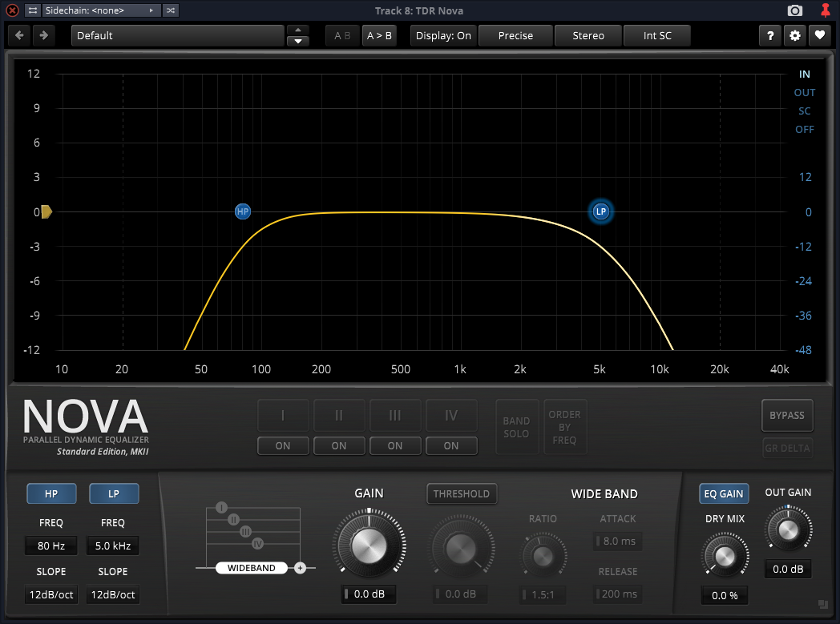Select next preset with down arrow
Viewport: 840px width, 624px height.
pos(298,41)
